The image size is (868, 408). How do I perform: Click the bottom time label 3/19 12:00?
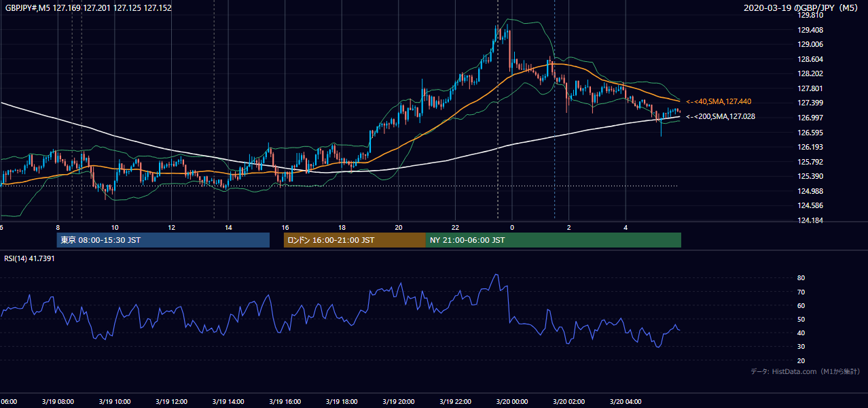point(170,402)
